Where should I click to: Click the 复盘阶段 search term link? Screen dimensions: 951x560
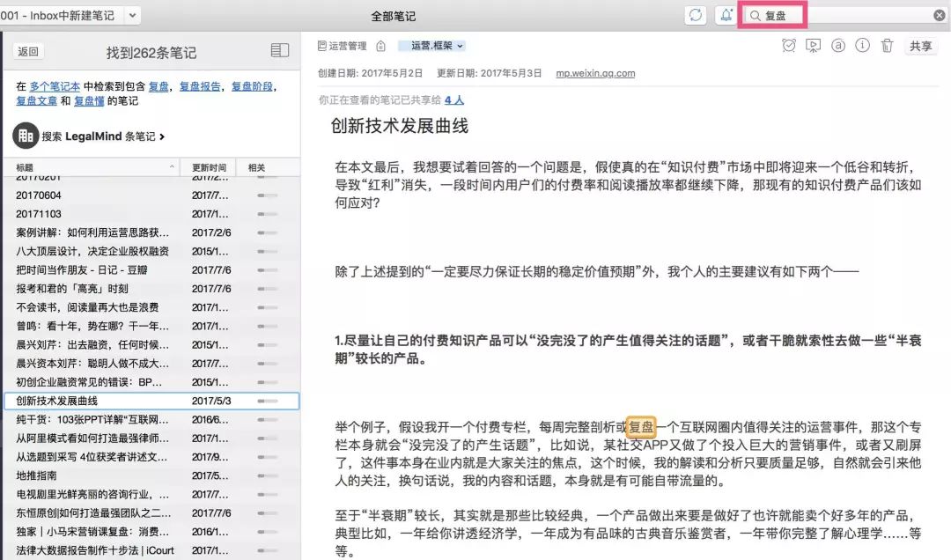[x=252, y=86]
